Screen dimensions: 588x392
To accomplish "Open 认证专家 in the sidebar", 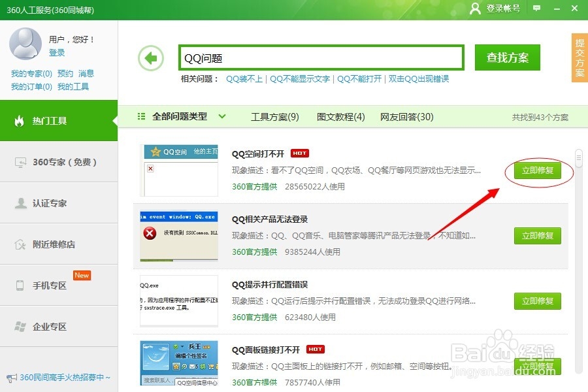I will point(59,203).
